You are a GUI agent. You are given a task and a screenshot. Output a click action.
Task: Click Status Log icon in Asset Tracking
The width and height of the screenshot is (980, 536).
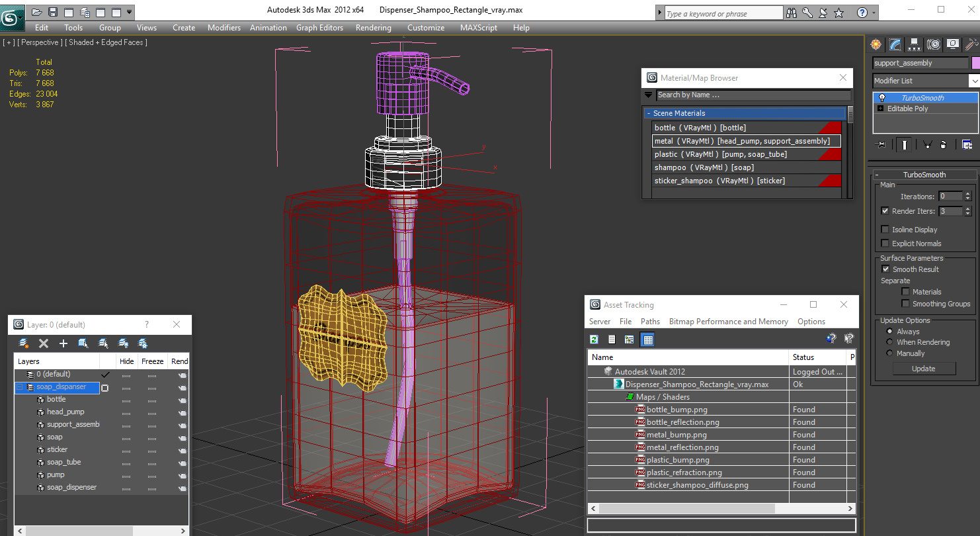pyautogui.click(x=612, y=339)
